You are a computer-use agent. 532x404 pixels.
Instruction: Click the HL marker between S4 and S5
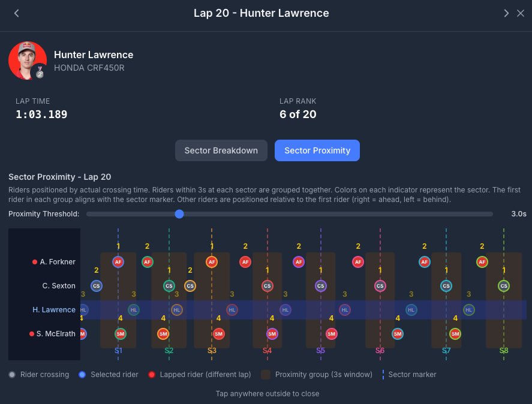pos(285,310)
